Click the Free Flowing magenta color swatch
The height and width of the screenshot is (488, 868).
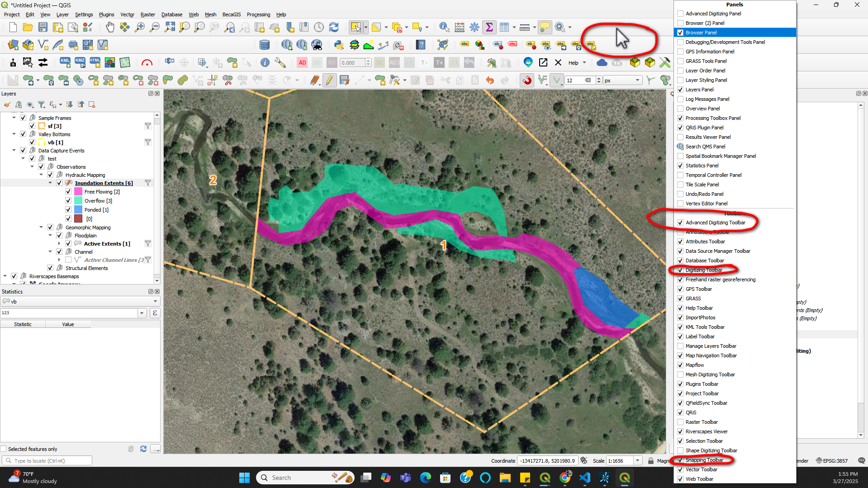click(78, 192)
